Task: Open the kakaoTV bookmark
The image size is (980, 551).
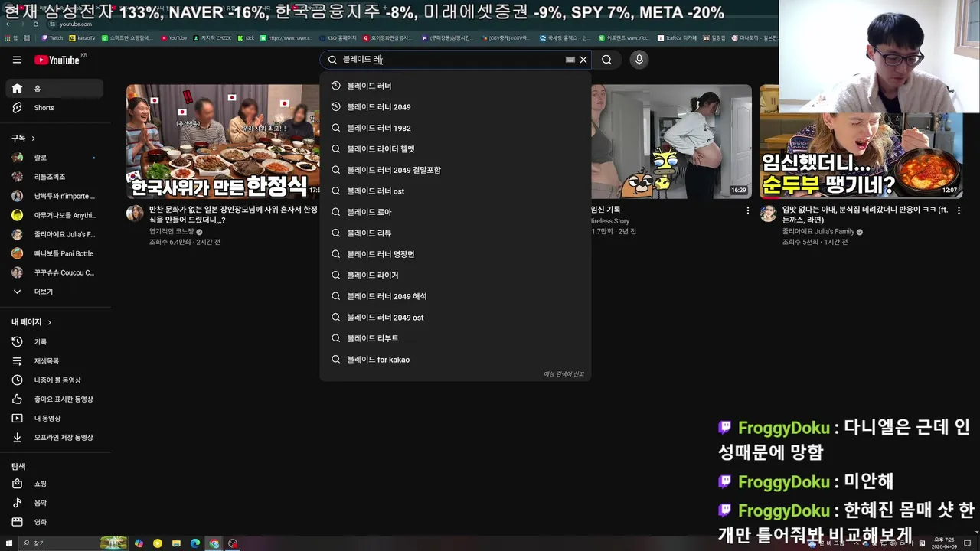Action: (83, 37)
